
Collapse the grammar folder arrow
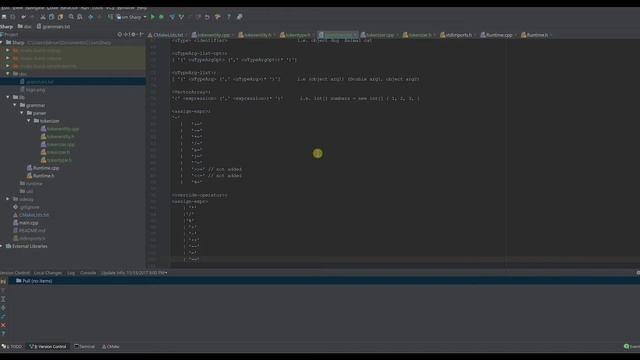pyautogui.click(x=15, y=105)
